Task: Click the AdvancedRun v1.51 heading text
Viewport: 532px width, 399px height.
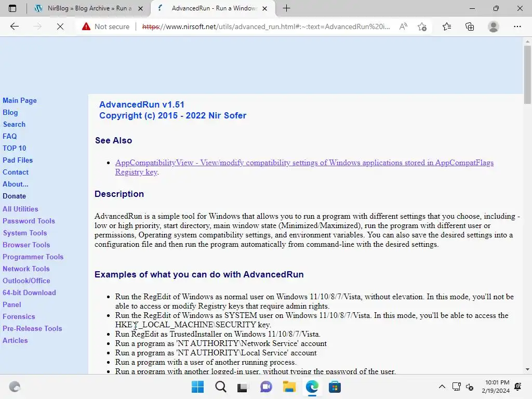Action: 142,104
